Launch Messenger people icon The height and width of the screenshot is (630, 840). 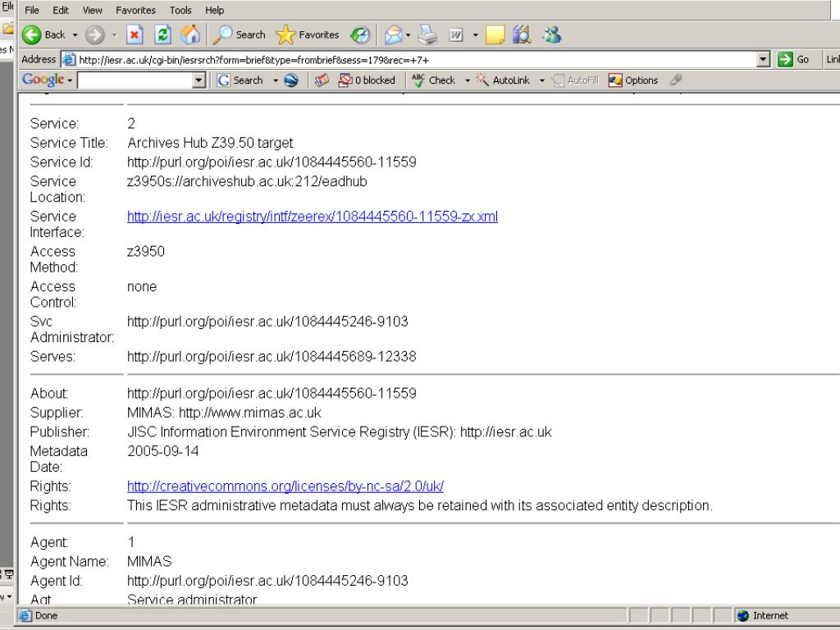552,35
